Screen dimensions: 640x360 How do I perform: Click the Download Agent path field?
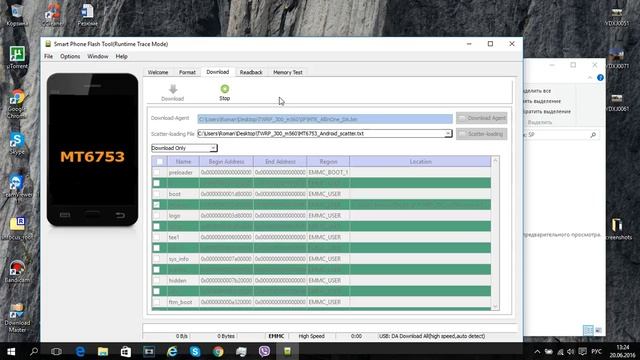pyautogui.click(x=325, y=119)
